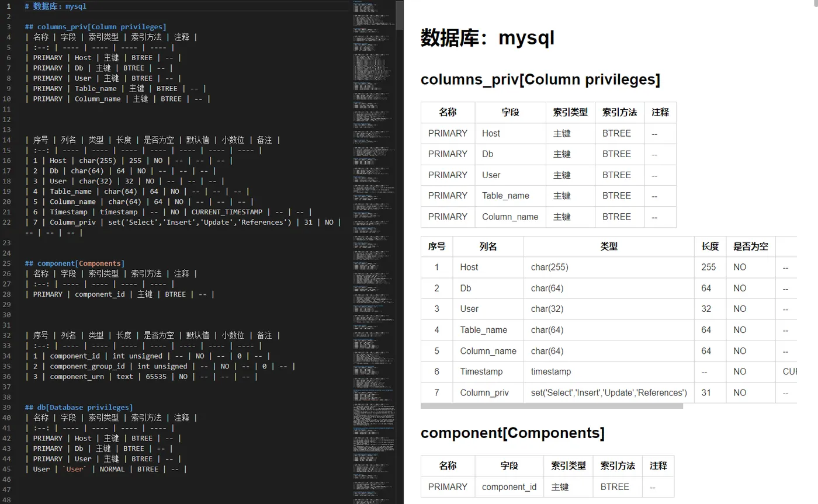The height and width of the screenshot is (504, 818).
Task: Click line number 14 in the gutter
Action: click(7, 140)
